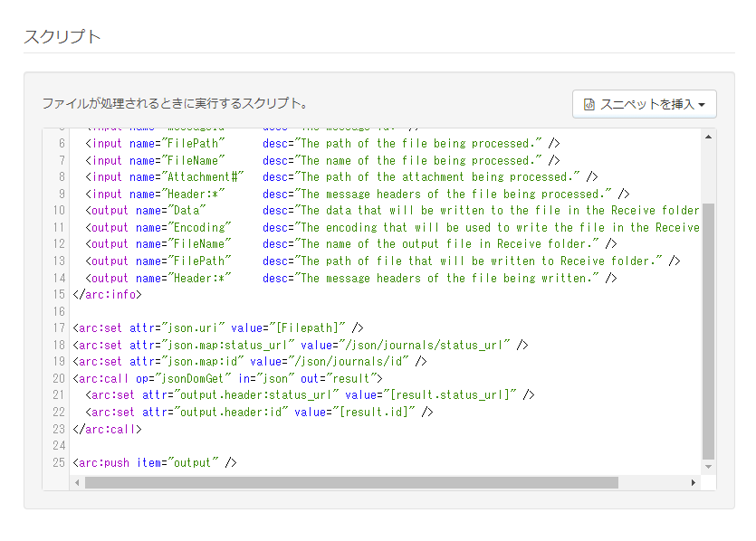Viewport: 756px width, 541px height.
Task: Click empty line 24 in the editor
Action: [x=386, y=446]
